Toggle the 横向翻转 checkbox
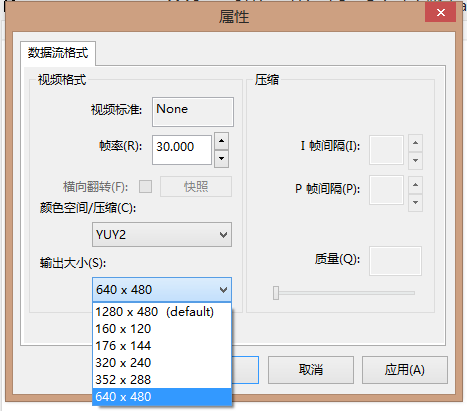Viewport: 467px width, 411px height. click(x=145, y=187)
